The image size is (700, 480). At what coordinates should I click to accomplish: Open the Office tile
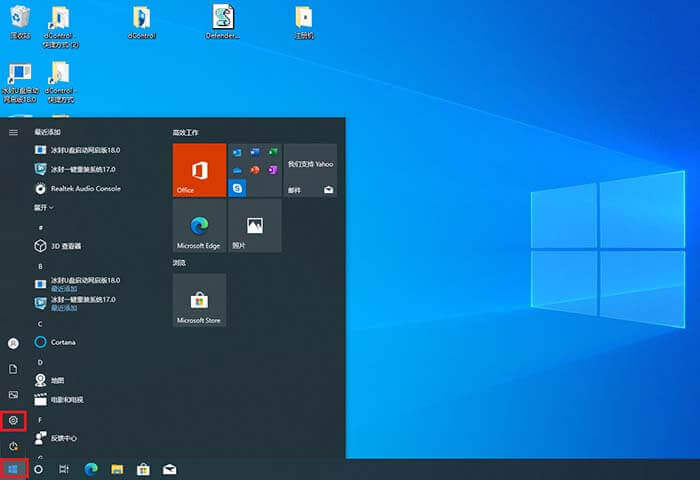pos(199,170)
